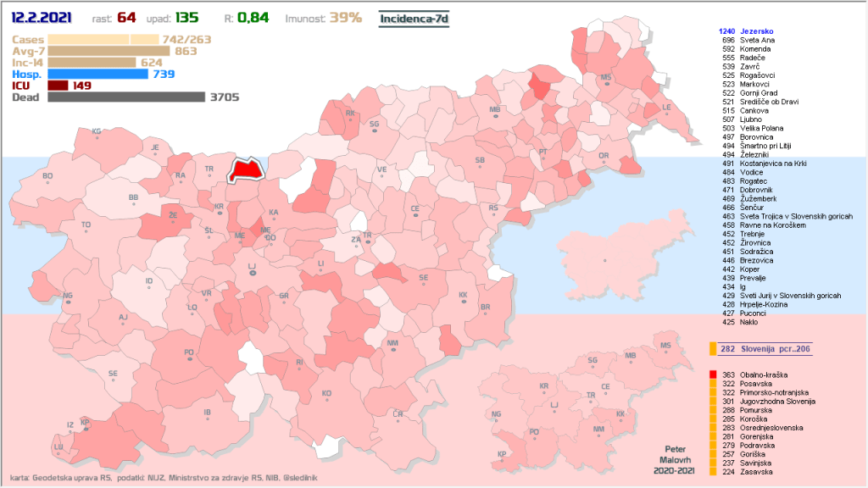This screenshot has height=488, width=868.
Task: Select the Novo mesto (NM) map marker
Action: tap(392, 347)
